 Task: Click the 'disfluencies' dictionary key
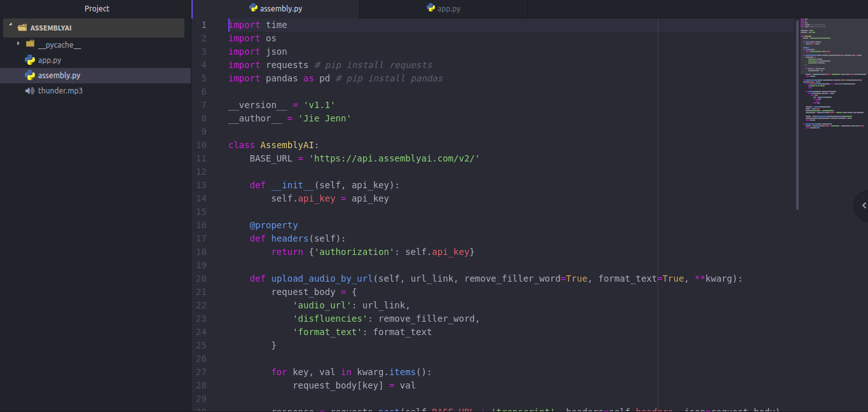tap(330, 319)
